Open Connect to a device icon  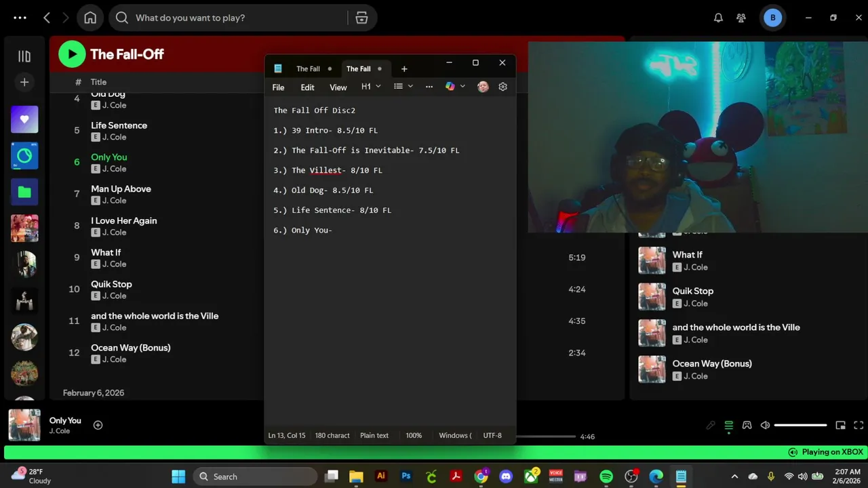[x=747, y=425]
